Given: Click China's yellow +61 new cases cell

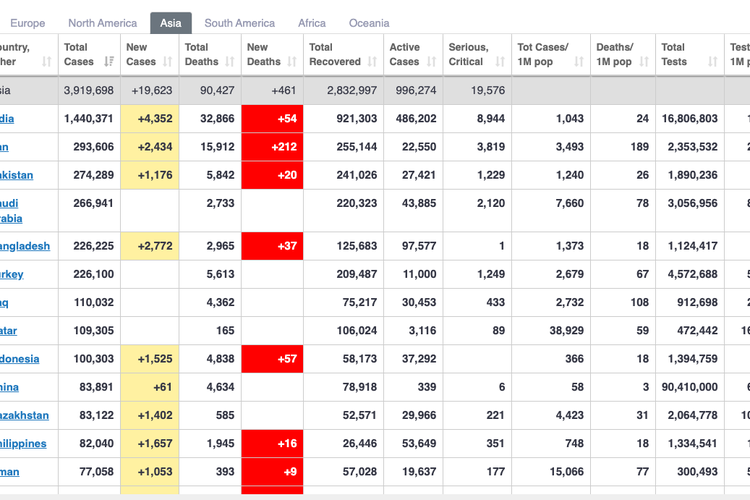Looking at the screenshot, I should click(150, 387).
